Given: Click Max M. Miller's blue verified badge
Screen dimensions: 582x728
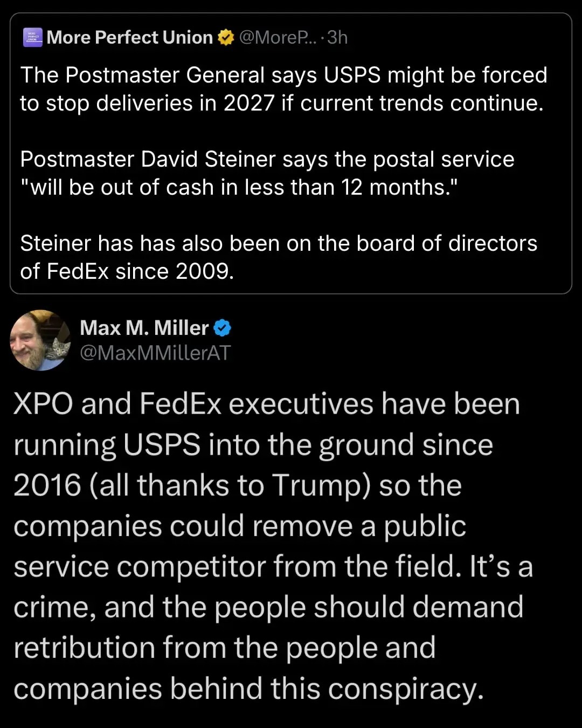Looking at the screenshot, I should [x=222, y=328].
